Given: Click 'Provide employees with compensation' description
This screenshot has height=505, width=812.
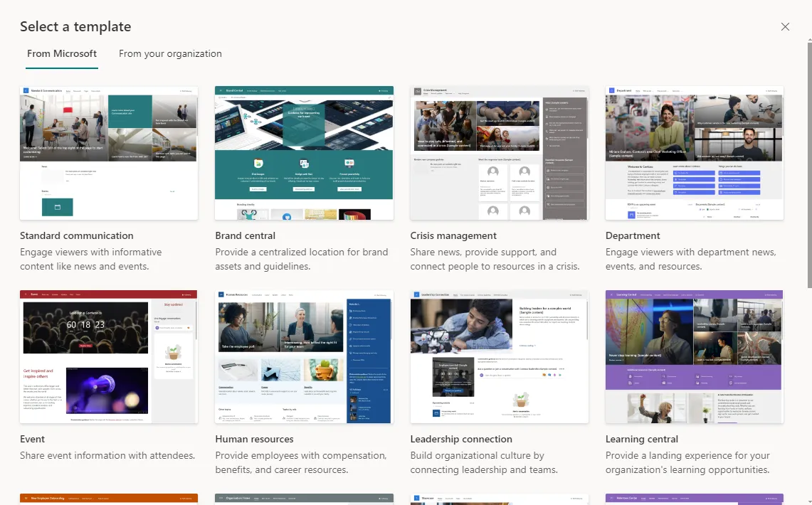Looking at the screenshot, I should pyautogui.click(x=301, y=462).
